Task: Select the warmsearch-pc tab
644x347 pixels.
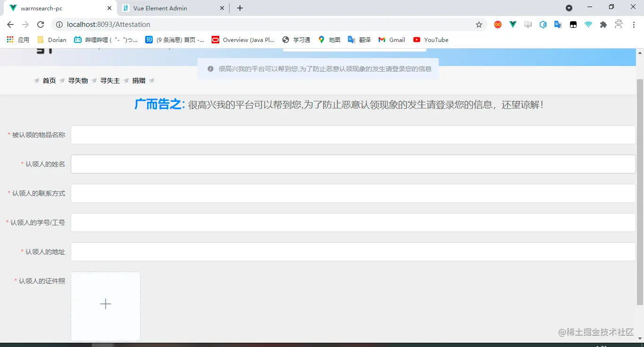Action: point(60,8)
